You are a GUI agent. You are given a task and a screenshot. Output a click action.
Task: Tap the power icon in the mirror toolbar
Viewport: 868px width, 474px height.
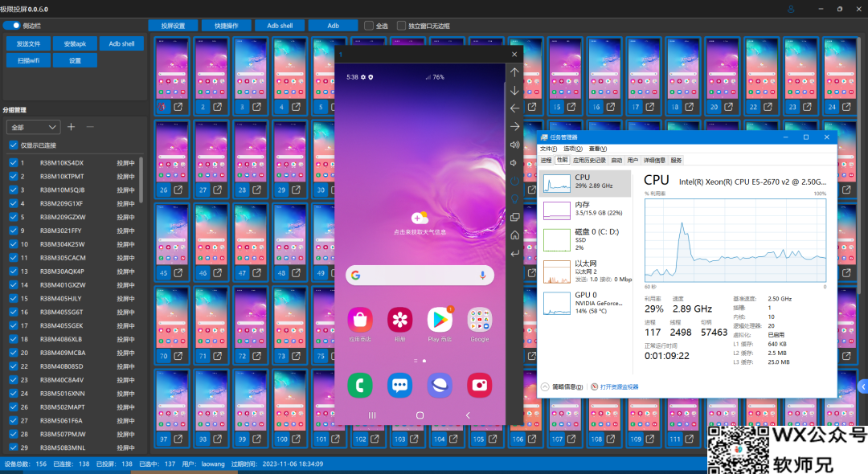click(515, 181)
